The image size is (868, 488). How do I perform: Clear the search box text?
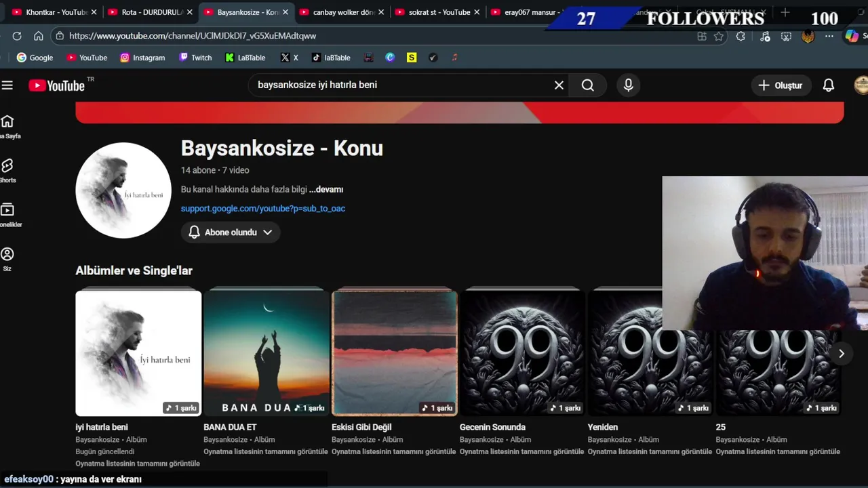click(x=559, y=85)
